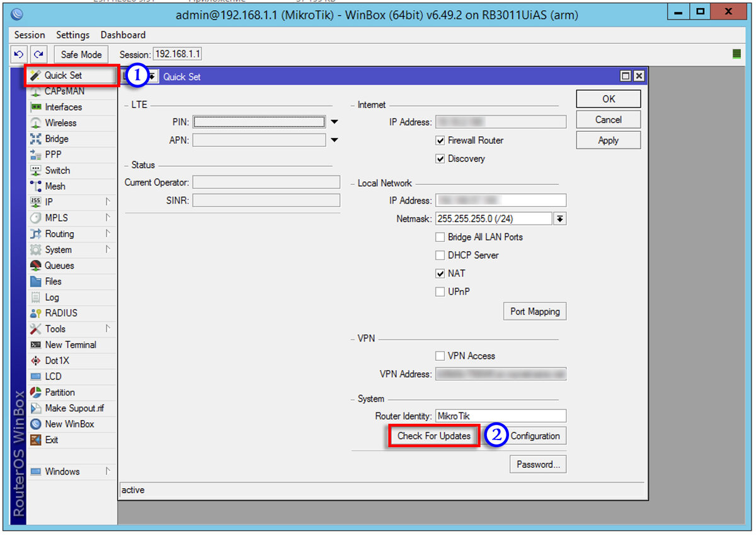Open LCD settings

[x=53, y=376]
